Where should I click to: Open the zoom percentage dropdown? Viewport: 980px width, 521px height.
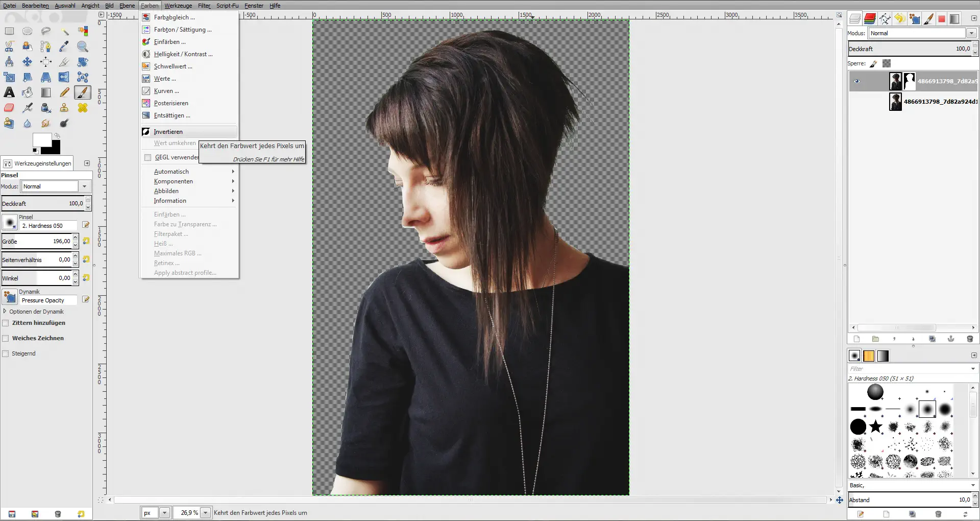coord(206,513)
